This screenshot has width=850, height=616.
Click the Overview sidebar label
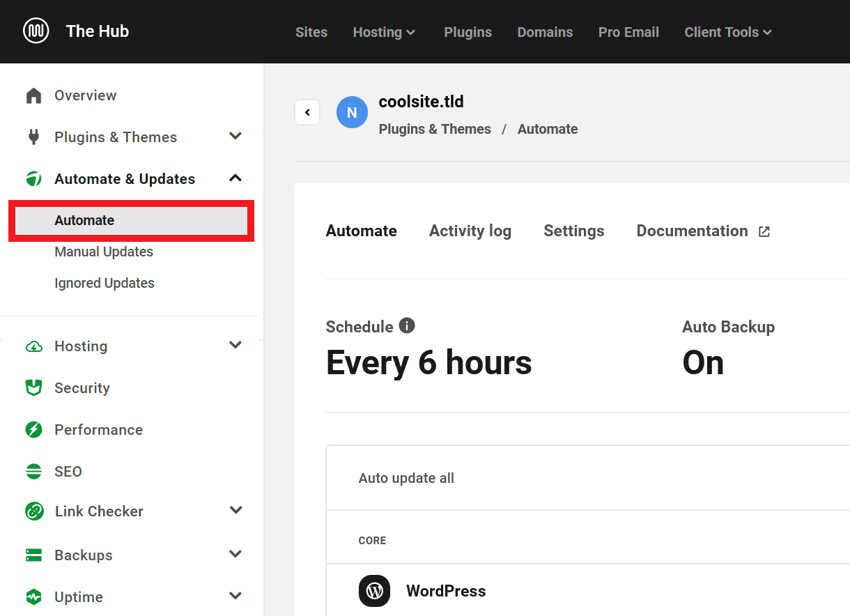click(86, 95)
